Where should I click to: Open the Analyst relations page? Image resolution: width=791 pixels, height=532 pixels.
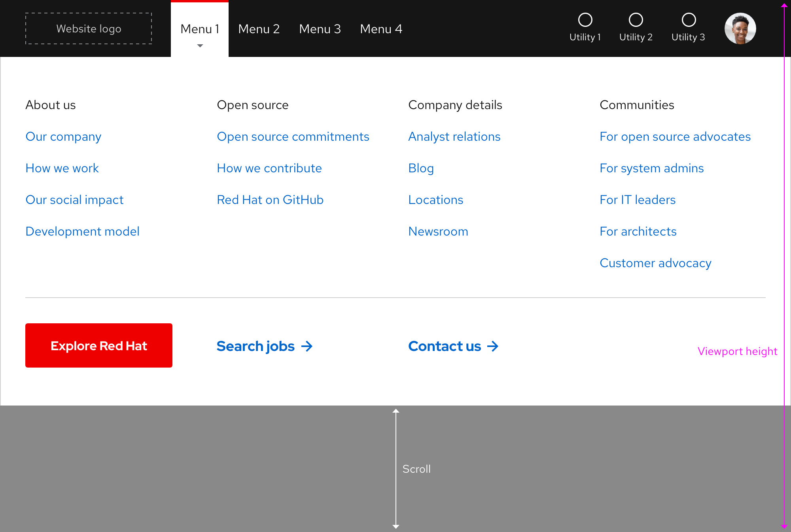tap(454, 136)
